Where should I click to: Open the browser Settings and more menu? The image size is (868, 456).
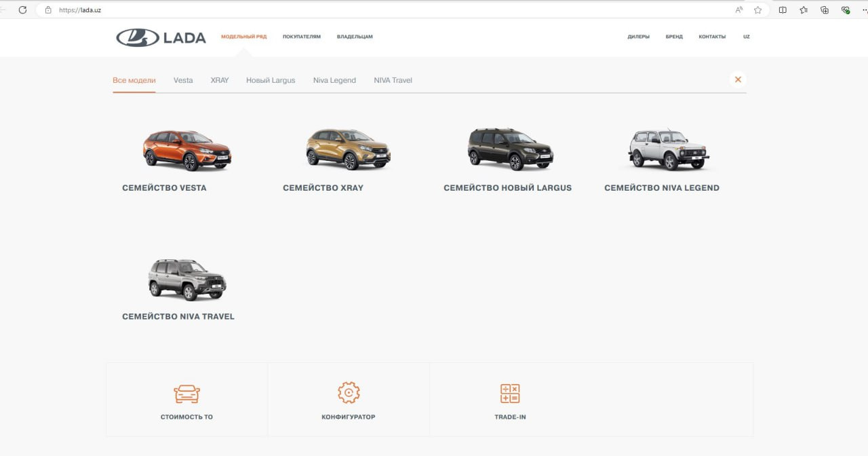click(864, 10)
